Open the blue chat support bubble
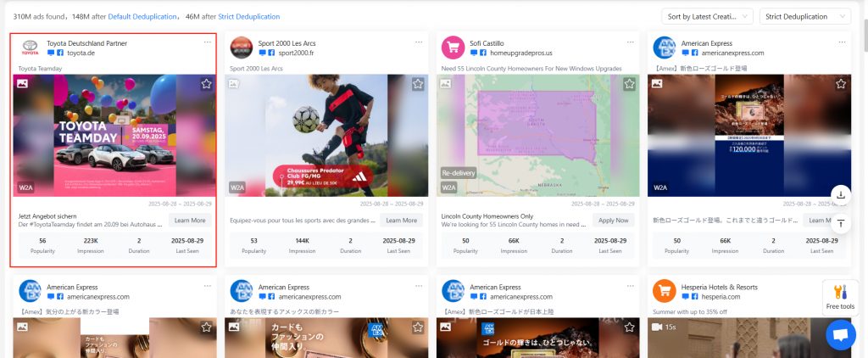The width and height of the screenshot is (868, 358). coord(840,335)
